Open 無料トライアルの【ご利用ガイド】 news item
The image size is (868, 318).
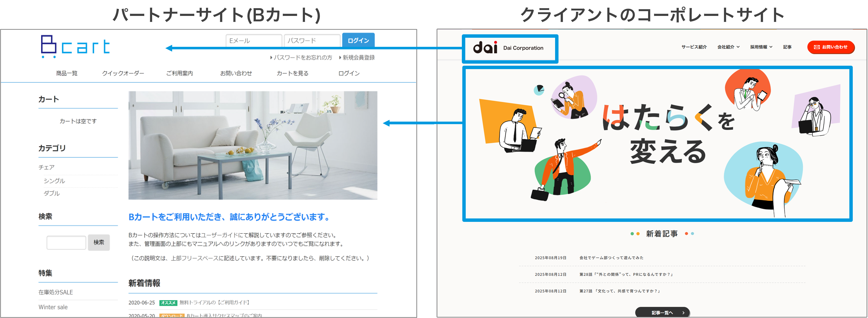215,303
